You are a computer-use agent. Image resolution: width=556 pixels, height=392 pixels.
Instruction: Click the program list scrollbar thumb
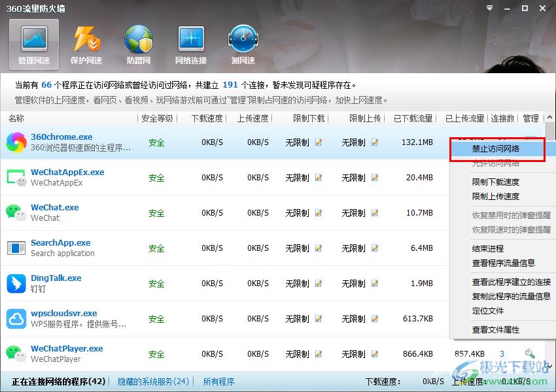point(550,131)
